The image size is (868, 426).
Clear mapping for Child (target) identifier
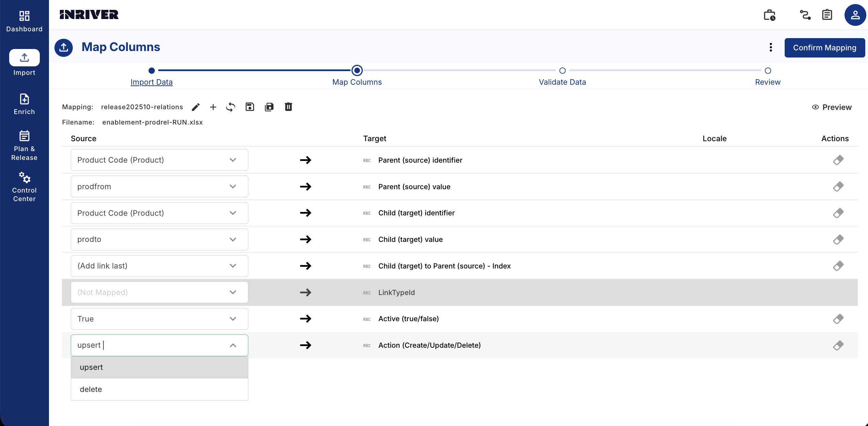[838, 213]
